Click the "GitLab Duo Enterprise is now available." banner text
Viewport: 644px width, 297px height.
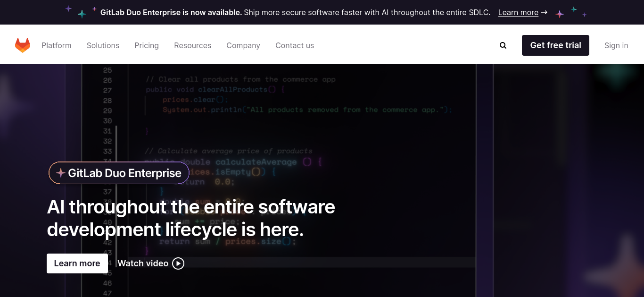click(x=171, y=12)
